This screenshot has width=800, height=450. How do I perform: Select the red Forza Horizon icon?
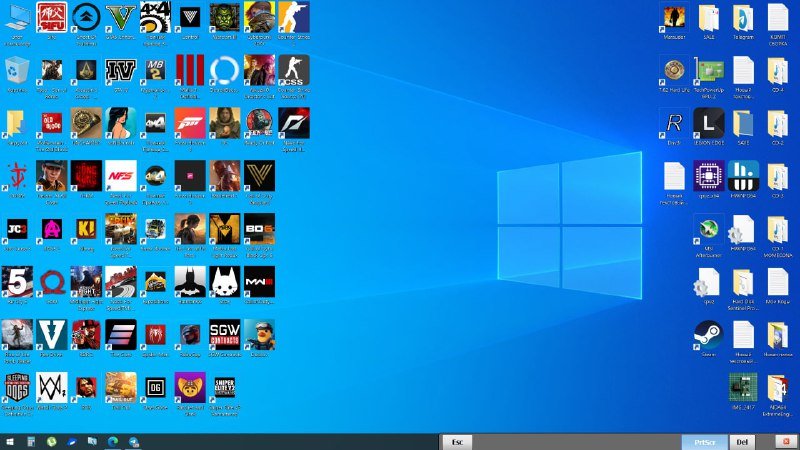click(189, 122)
